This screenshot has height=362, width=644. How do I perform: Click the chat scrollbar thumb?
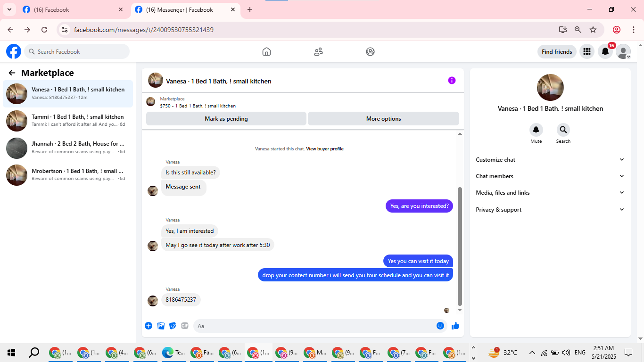[x=460, y=246]
